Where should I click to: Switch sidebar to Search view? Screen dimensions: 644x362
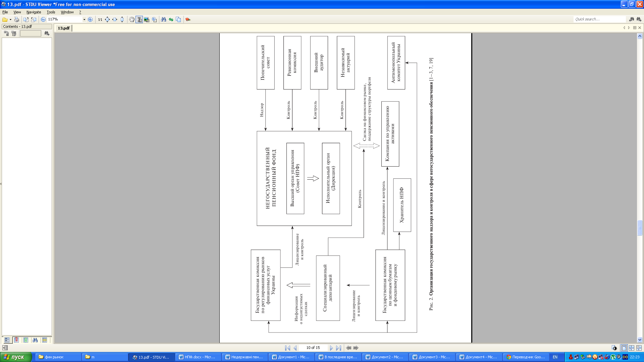(35, 340)
